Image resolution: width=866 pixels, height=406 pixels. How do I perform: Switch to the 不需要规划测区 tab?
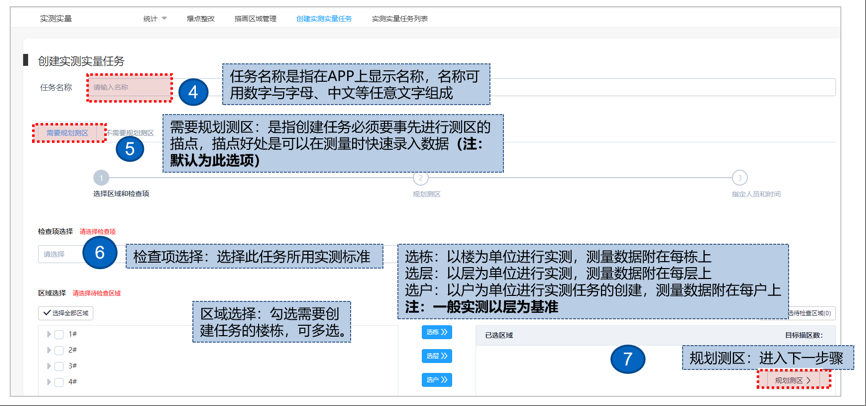click(x=130, y=133)
